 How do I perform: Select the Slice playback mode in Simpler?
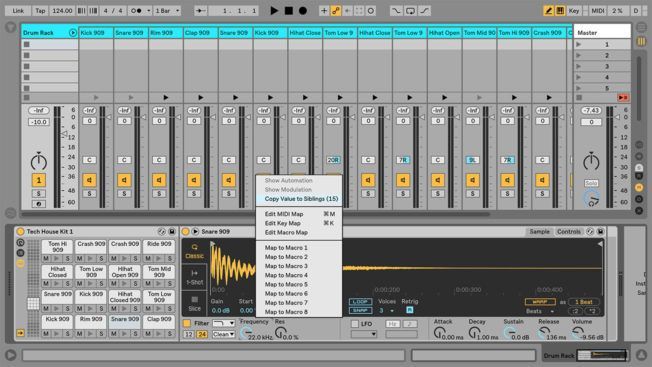click(x=195, y=303)
